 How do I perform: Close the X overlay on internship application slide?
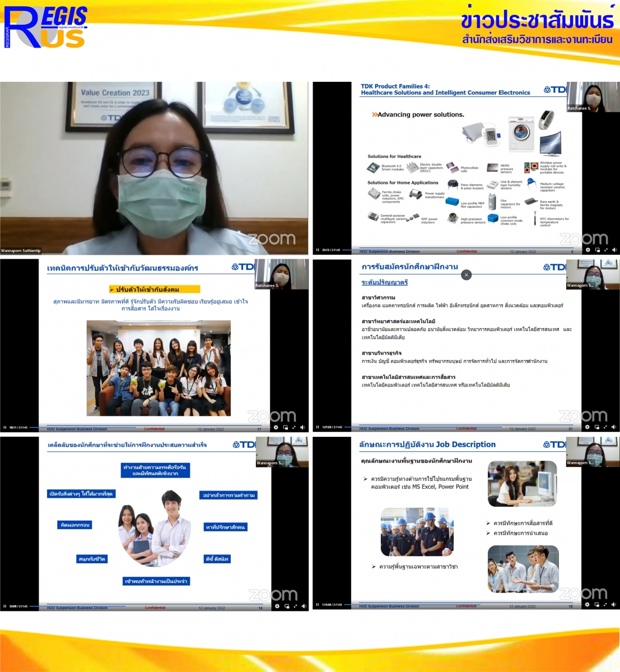coord(466,275)
